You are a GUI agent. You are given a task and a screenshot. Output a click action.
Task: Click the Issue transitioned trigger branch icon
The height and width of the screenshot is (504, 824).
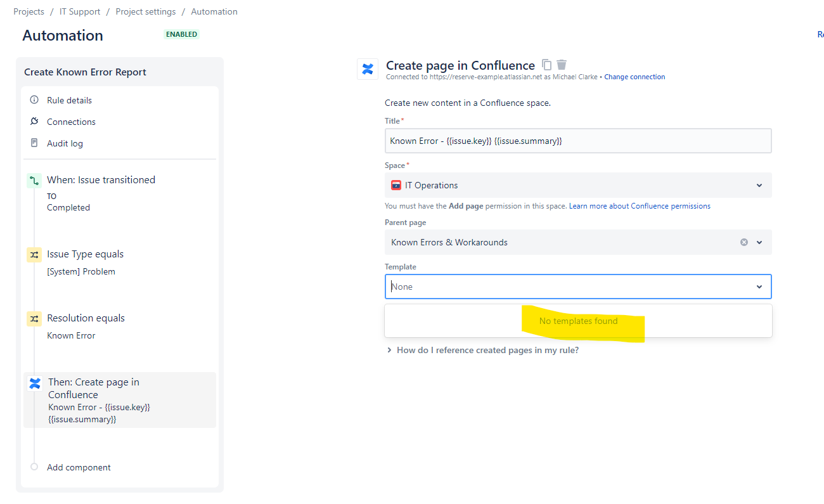coord(34,181)
